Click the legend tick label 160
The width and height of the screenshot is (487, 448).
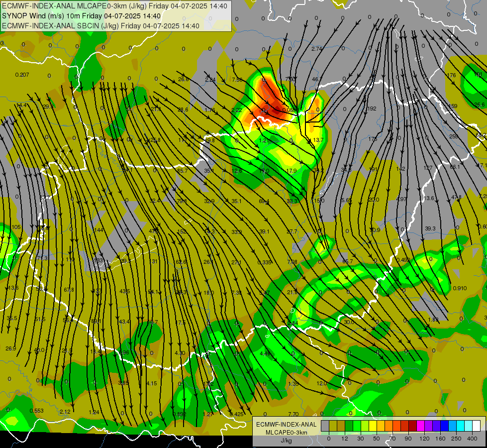(x=440, y=439)
